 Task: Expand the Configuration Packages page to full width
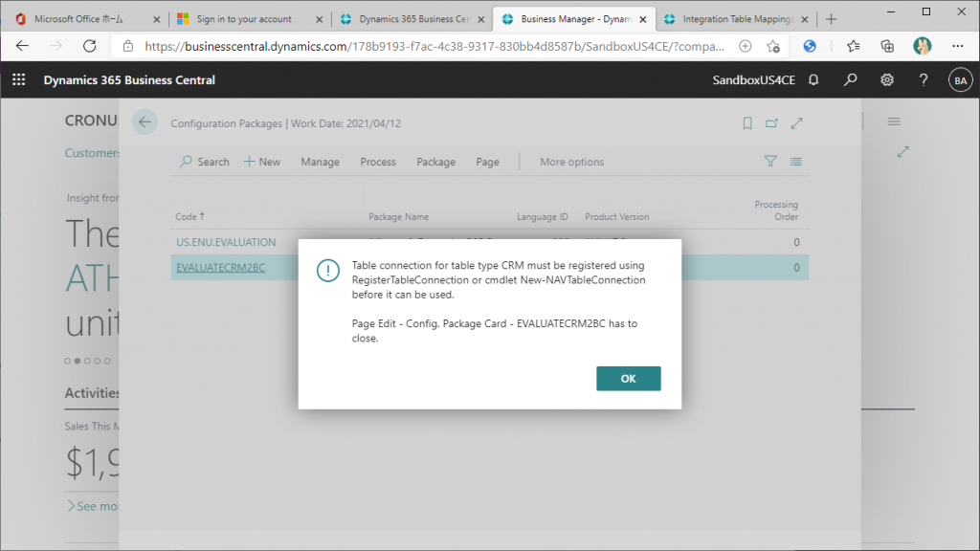[796, 123]
